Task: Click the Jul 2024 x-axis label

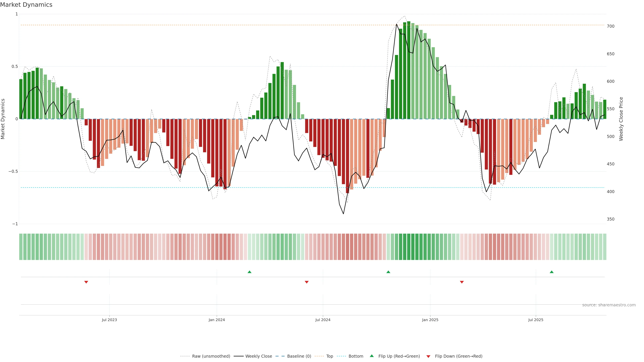Action: click(323, 320)
